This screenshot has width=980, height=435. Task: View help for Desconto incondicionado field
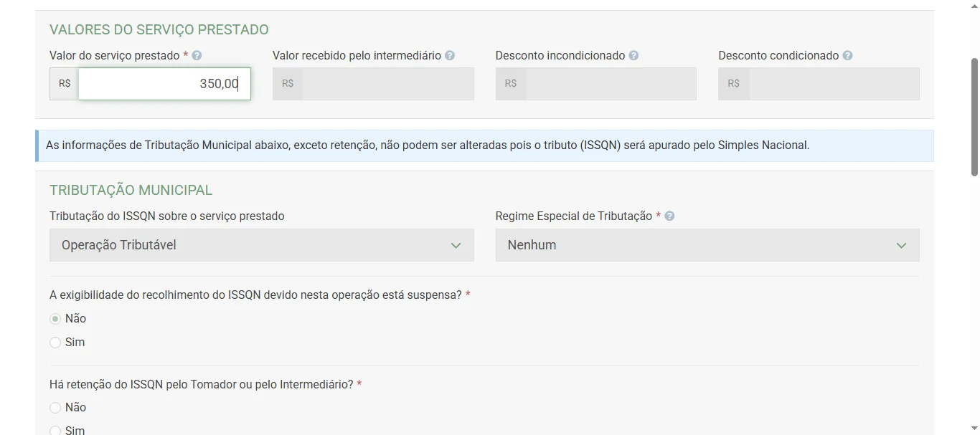tap(632, 54)
